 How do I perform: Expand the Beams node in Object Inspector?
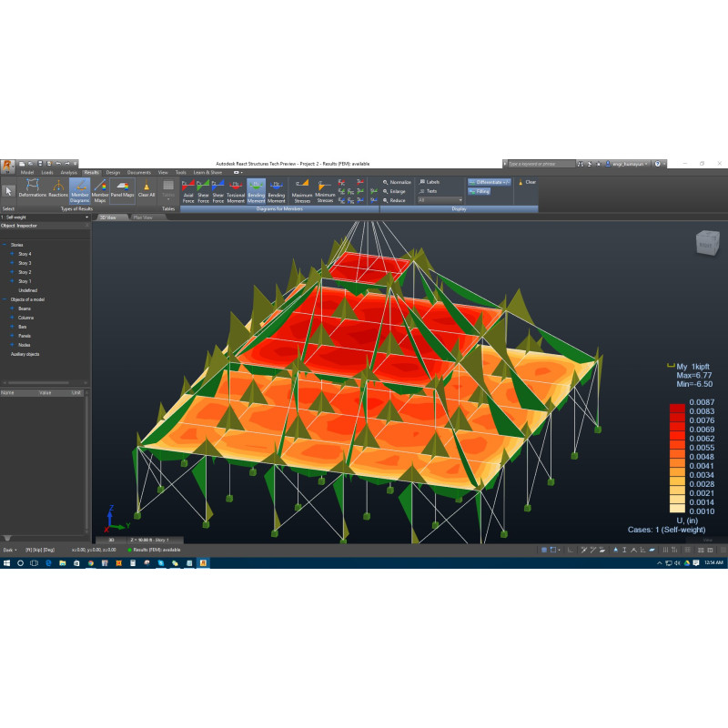pyautogui.click(x=12, y=308)
